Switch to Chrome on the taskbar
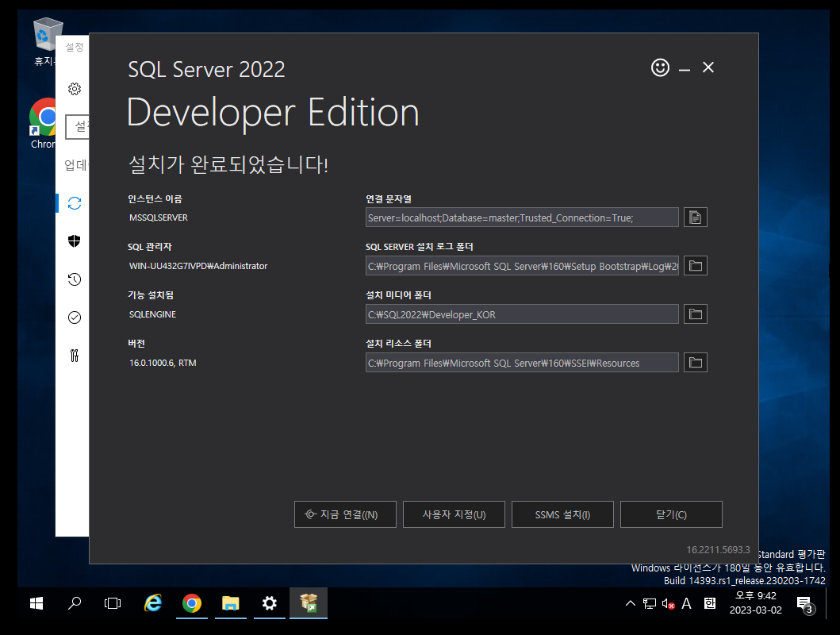 192,603
